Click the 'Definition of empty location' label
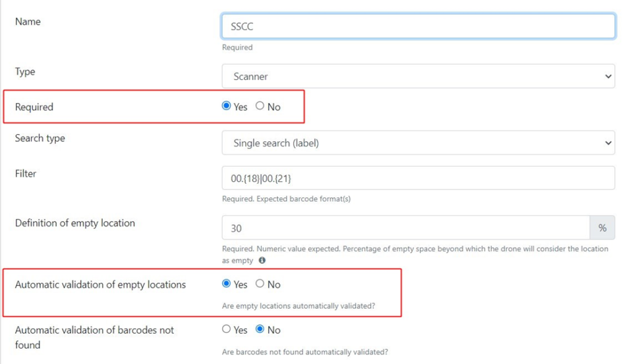The image size is (634, 364). pos(75,223)
